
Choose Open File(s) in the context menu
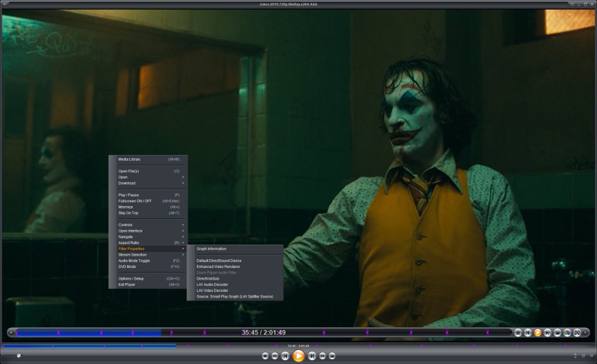[x=149, y=171]
